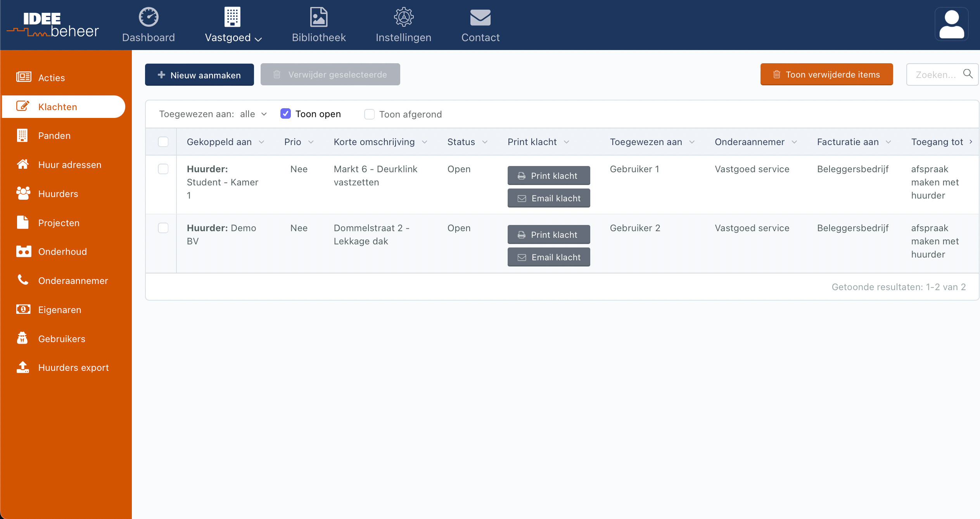The height and width of the screenshot is (519, 980).
Task: Open the Status column sort chevron
Action: [485, 142]
